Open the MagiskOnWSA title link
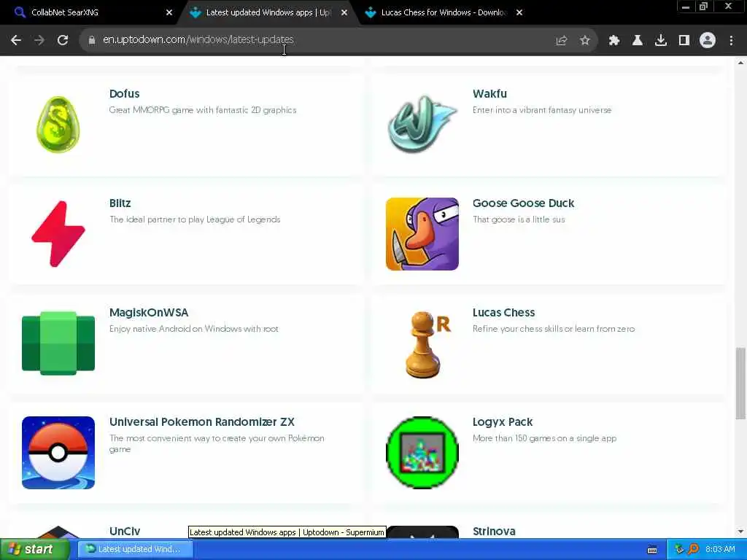This screenshot has width=747, height=560. (x=149, y=313)
